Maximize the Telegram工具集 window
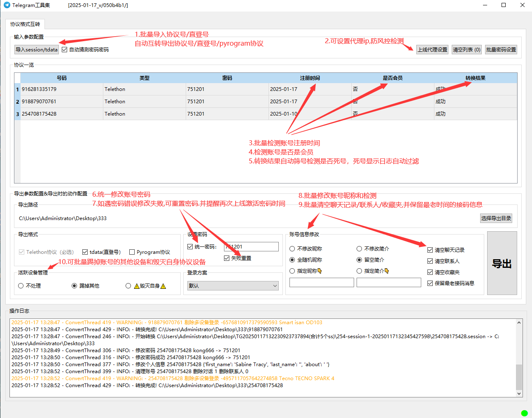The width and height of the screenshot is (532, 418). tap(504, 5)
